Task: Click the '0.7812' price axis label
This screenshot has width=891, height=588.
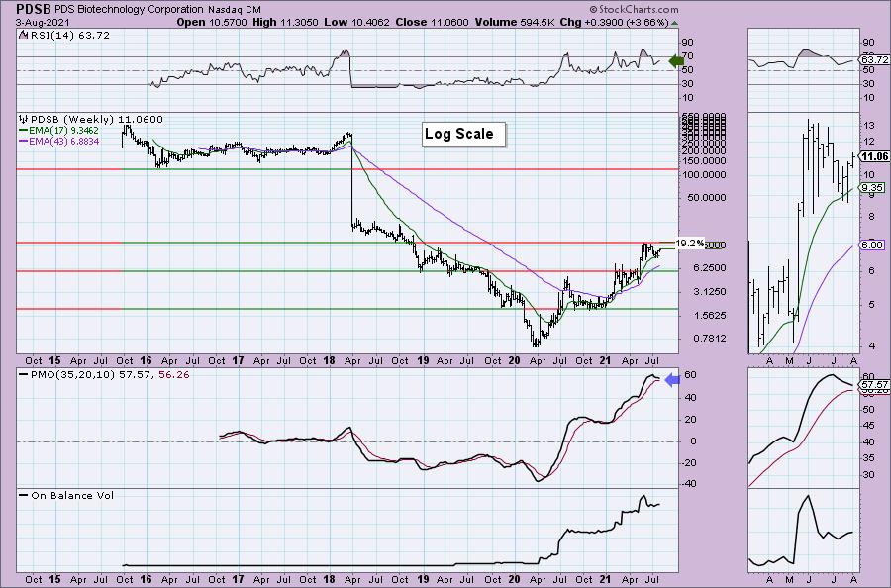Action: click(x=708, y=339)
